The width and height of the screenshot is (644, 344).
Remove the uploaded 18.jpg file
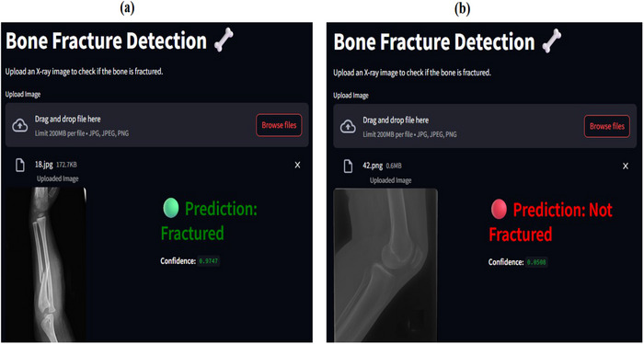pyautogui.click(x=298, y=165)
